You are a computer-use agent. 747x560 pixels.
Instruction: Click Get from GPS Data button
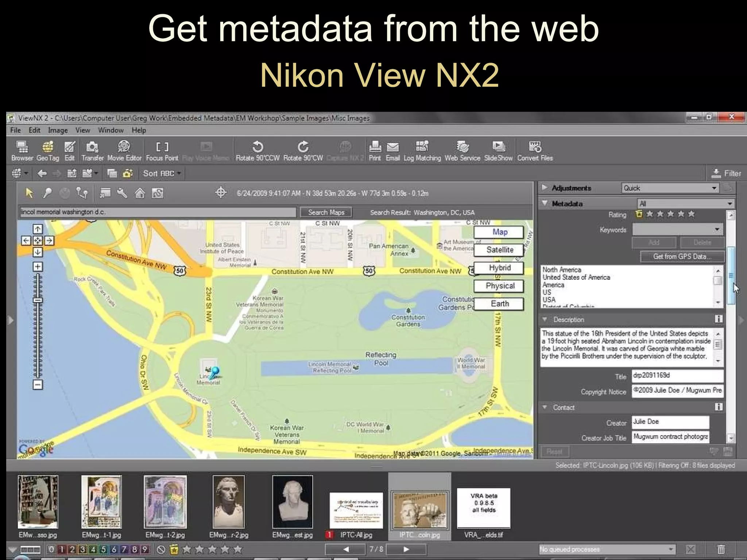click(682, 256)
